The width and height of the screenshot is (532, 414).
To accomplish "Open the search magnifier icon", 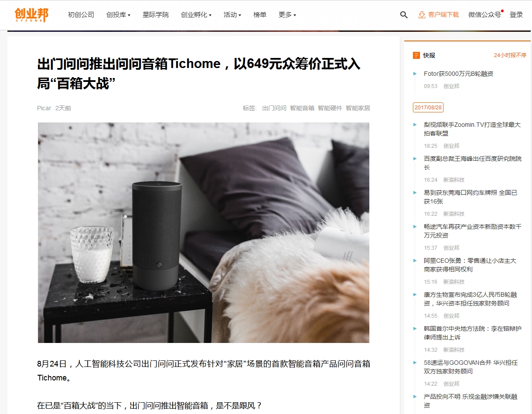I will point(404,15).
